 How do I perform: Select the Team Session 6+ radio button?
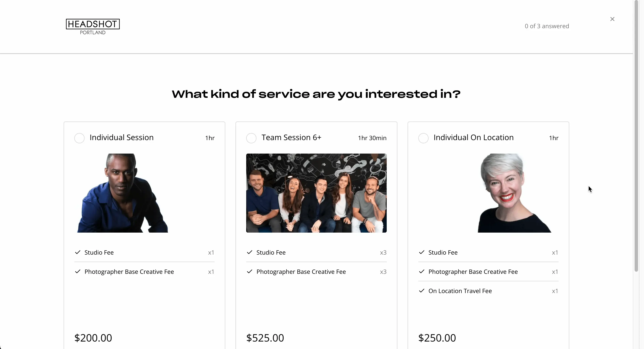[x=251, y=138]
